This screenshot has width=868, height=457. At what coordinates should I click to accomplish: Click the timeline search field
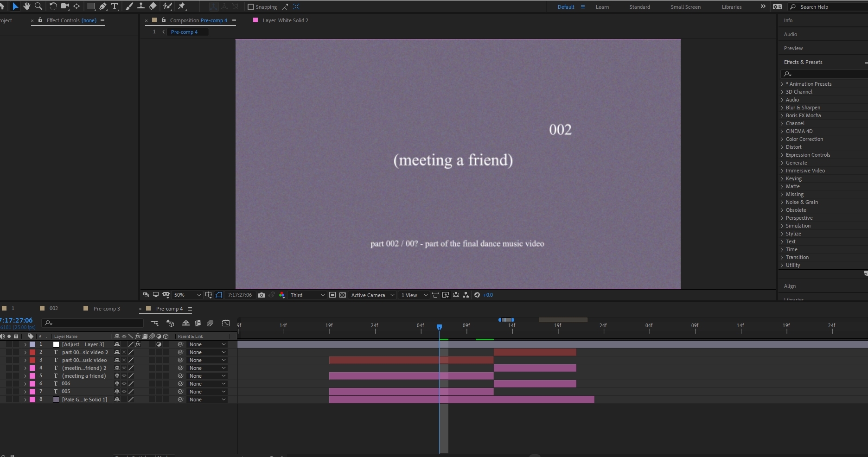click(x=93, y=323)
